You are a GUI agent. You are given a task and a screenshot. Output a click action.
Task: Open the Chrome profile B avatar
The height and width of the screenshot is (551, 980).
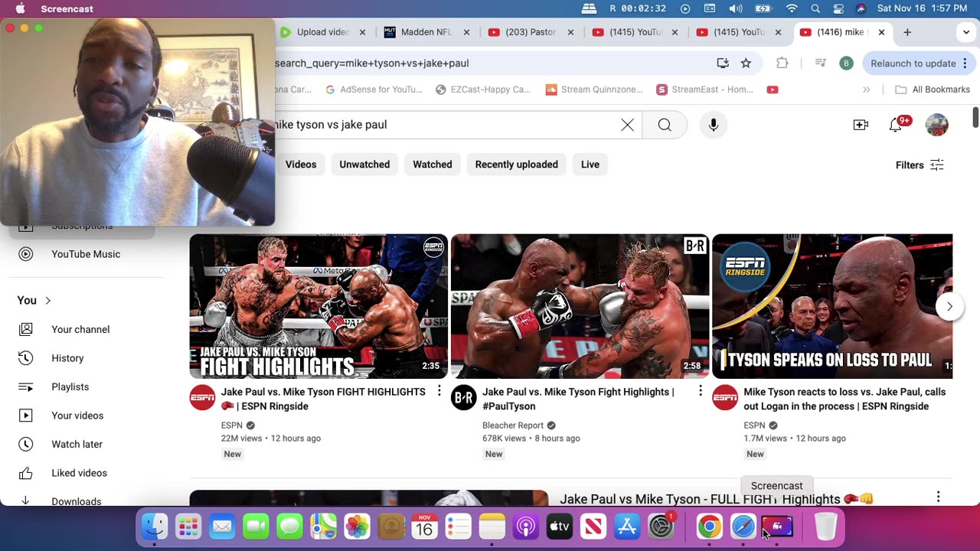(846, 63)
